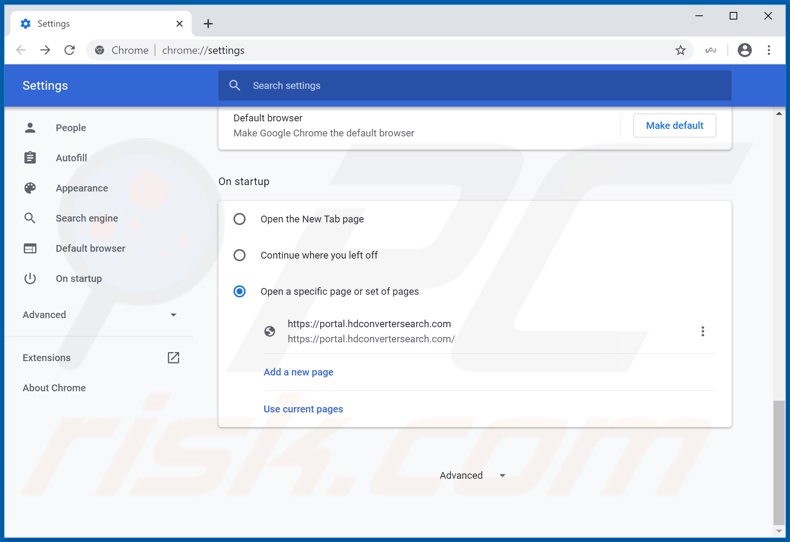Click 'Add a new page' link

[x=298, y=372]
